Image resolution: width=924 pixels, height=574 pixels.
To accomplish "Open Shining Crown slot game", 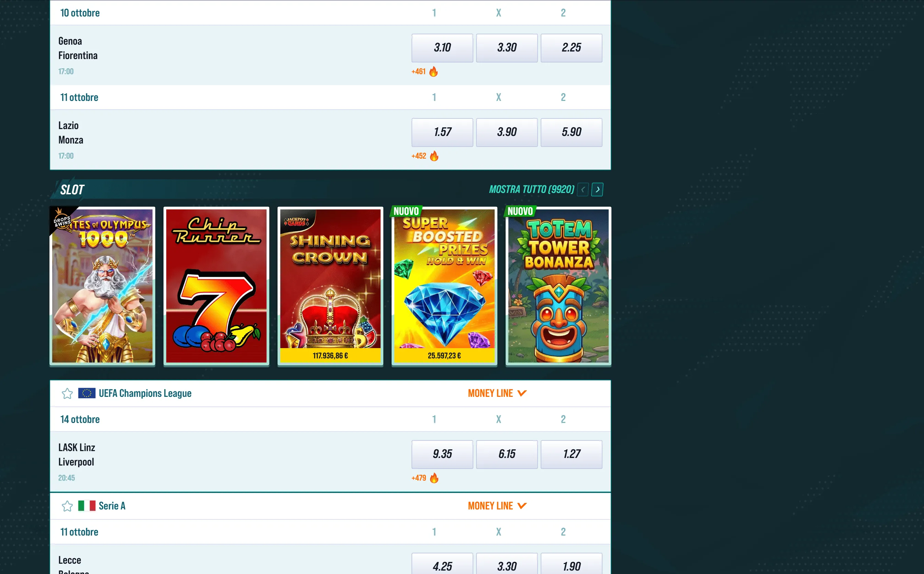I will (x=330, y=286).
